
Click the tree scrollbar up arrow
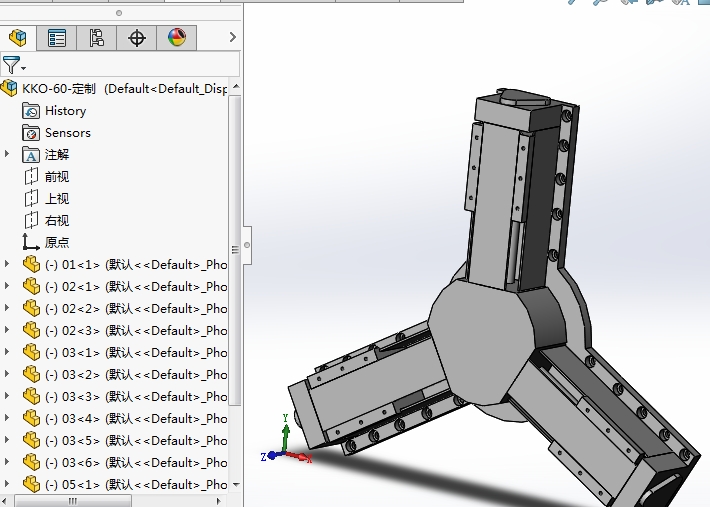(x=235, y=86)
